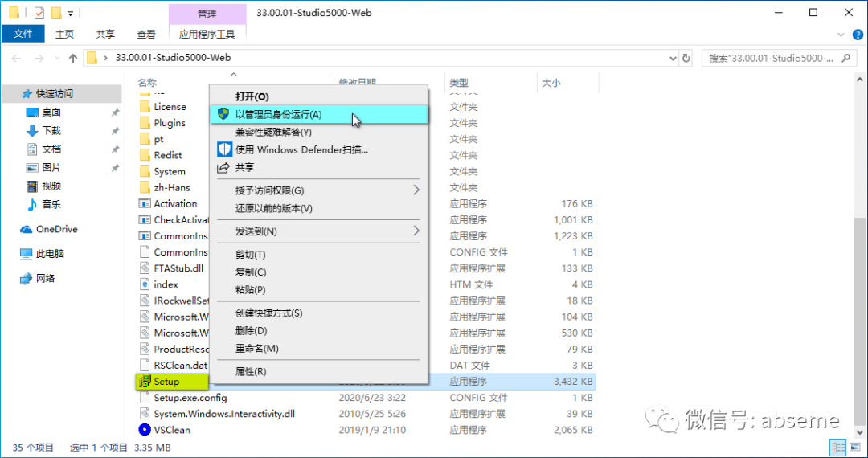Viewport: 868px width, 458px height.
Task: Select the zh-Hans folder icon
Action: (145, 187)
